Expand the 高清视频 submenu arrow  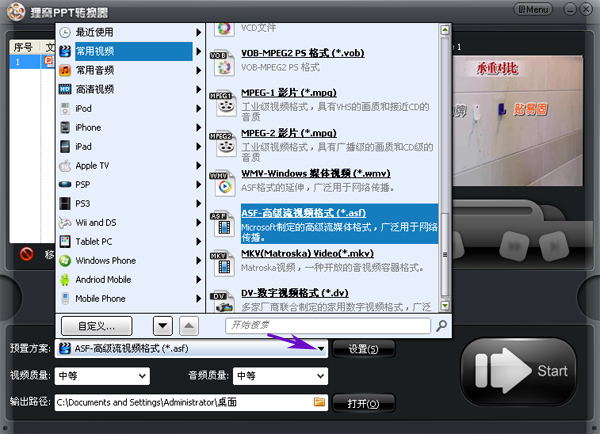199,90
